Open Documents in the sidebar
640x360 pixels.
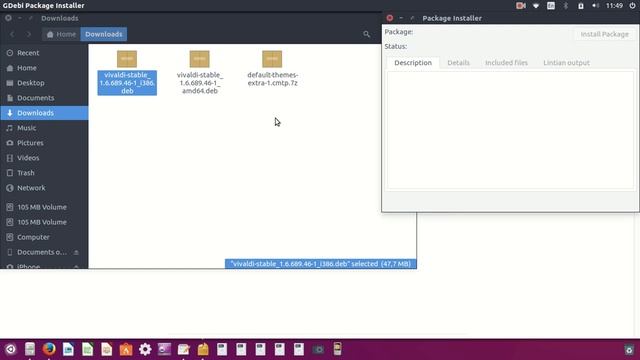(x=44, y=98)
